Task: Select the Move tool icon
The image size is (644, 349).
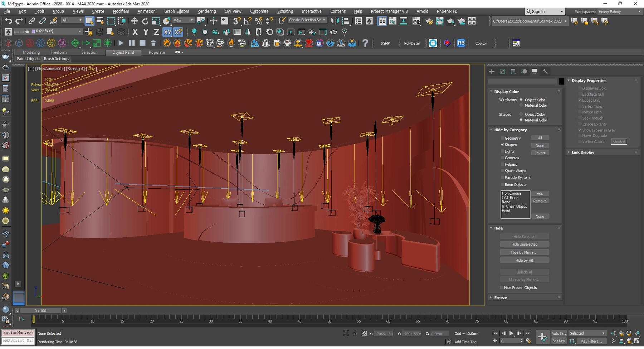Action: click(135, 21)
